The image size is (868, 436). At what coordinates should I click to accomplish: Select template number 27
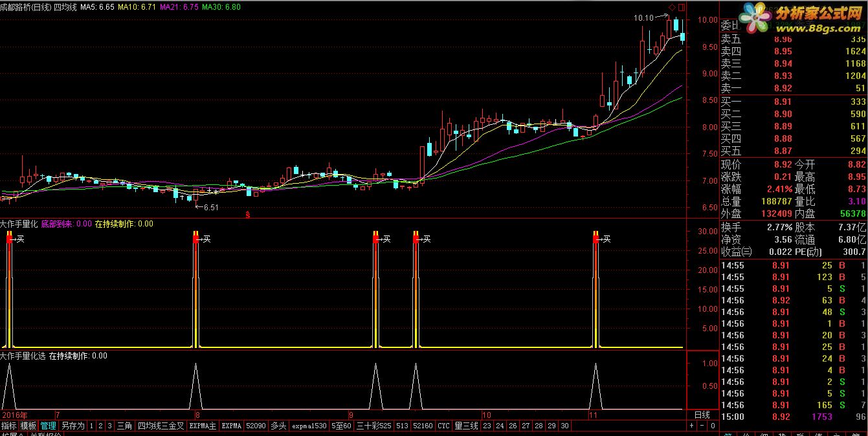pyautogui.click(x=526, y=426)
